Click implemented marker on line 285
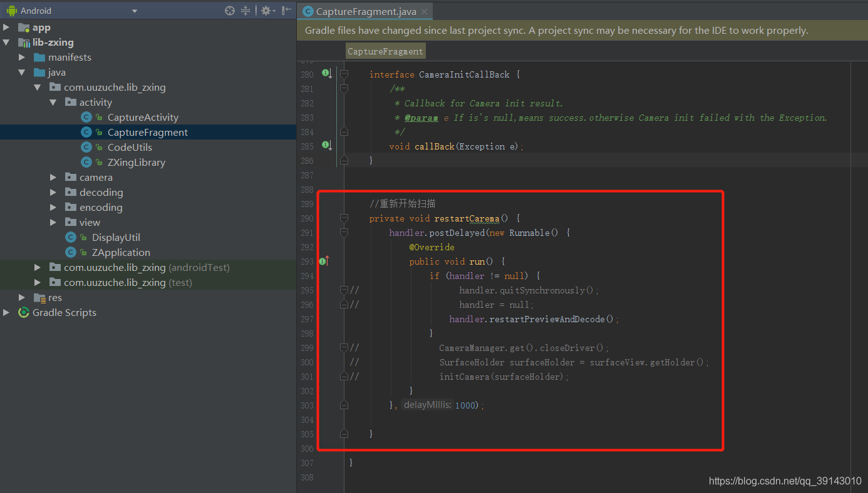The width and height of the screenshot is (868, 493). (x=326, y=146)
